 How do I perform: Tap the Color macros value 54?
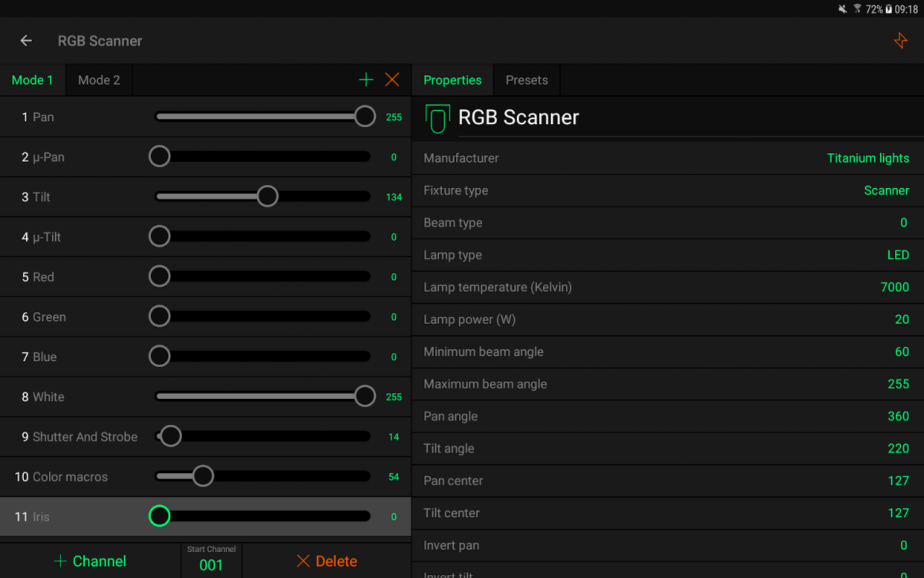(393, 477)
